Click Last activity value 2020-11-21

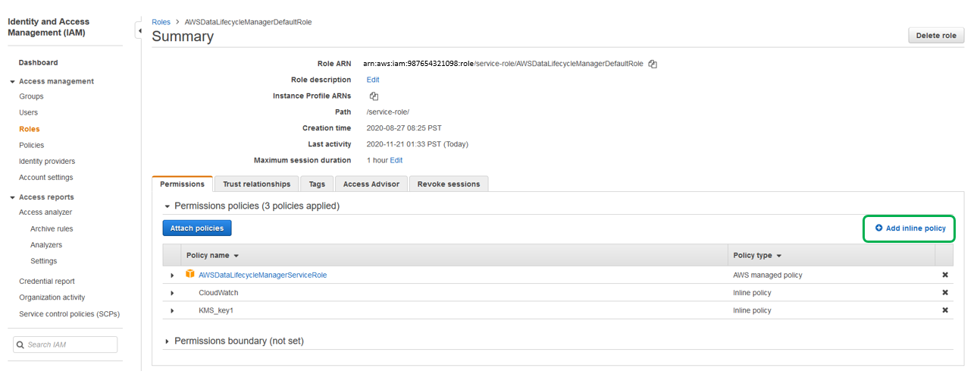tap(417, 144)
